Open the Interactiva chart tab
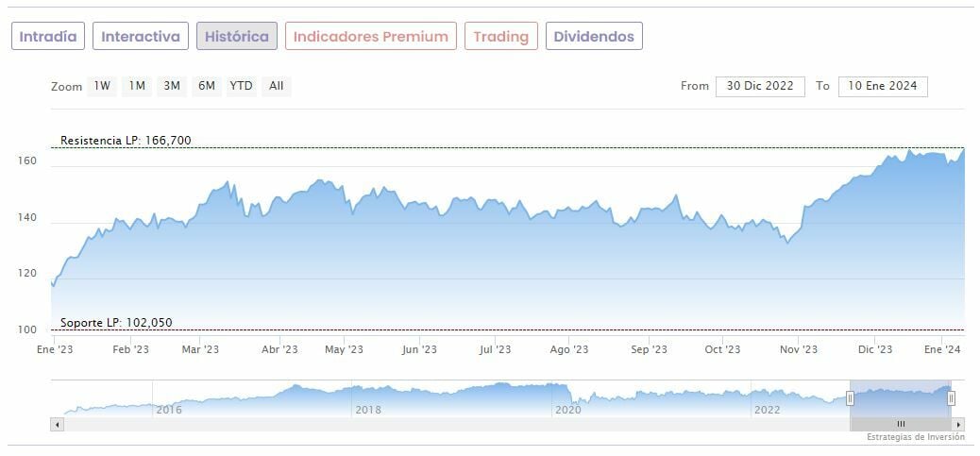The image size is (980, 456). point(141,37)
